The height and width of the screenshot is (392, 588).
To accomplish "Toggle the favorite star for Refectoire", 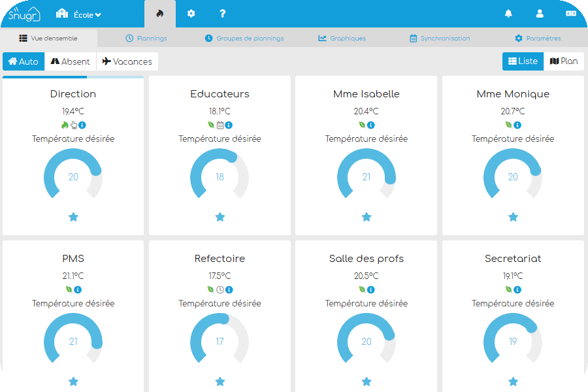I will point(220,382).
